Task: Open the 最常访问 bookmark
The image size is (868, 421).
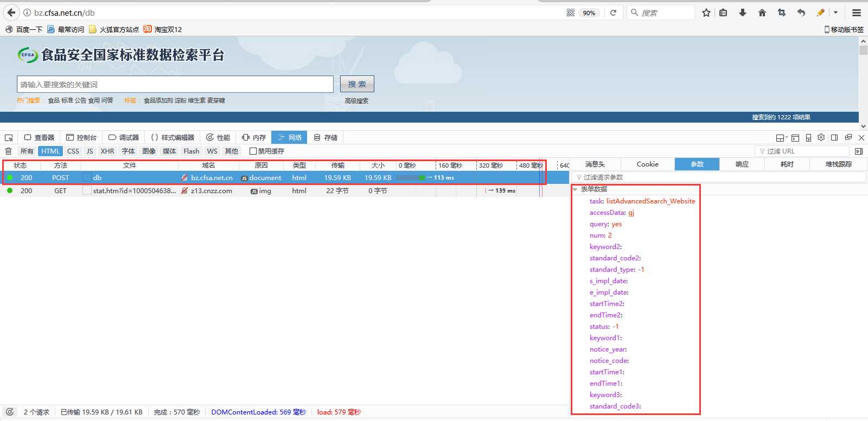Action: click(66, 29)
